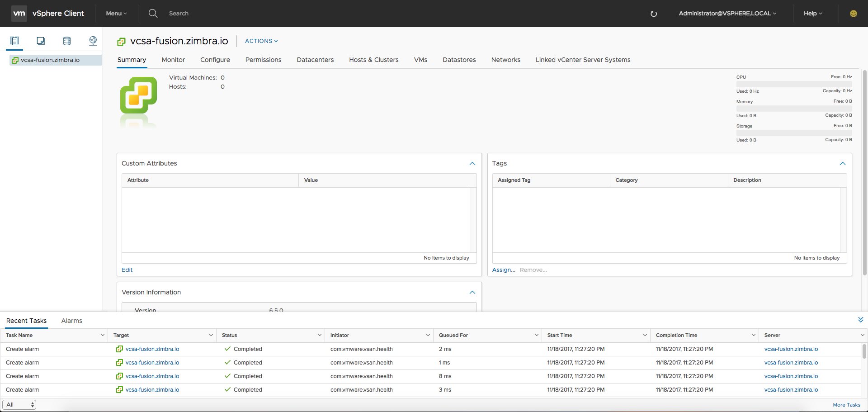Image resolution: width=868 pixels, height=412 pixels.
Task: Select the Summary tab
Action: 132,60
